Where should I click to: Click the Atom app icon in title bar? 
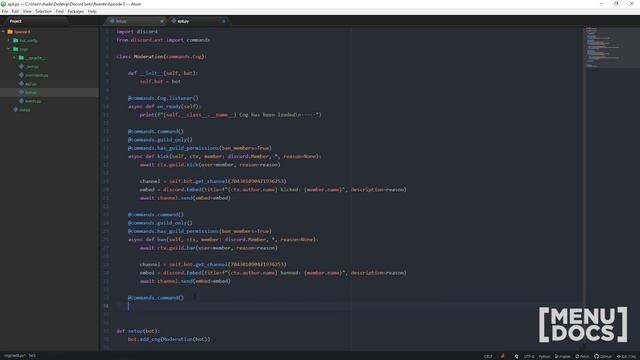tap(3, 4)
